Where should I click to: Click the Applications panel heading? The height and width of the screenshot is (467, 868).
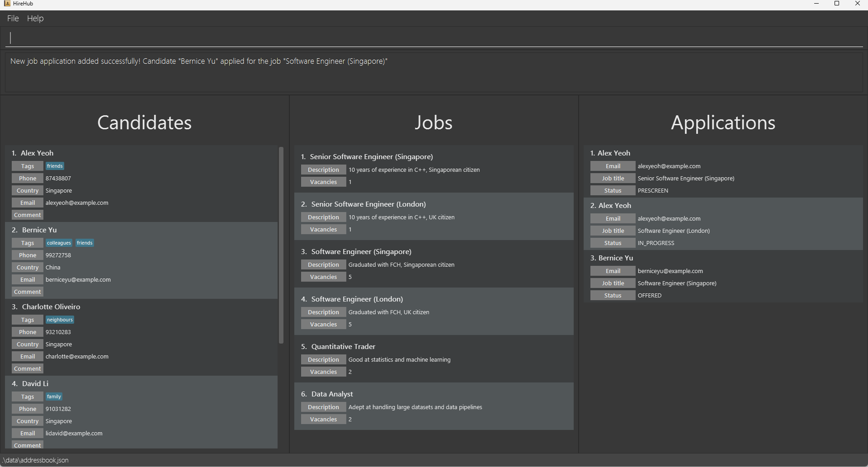coord(723,123)
